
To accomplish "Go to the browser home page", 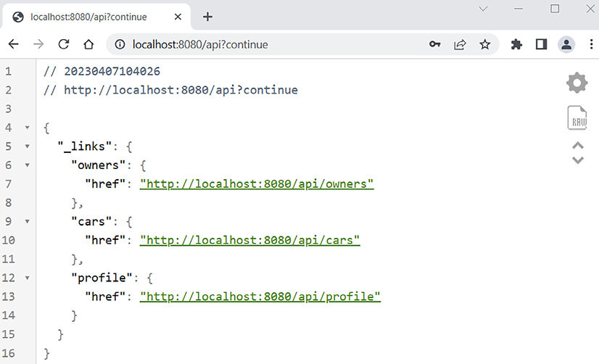I will coord(88,44).
